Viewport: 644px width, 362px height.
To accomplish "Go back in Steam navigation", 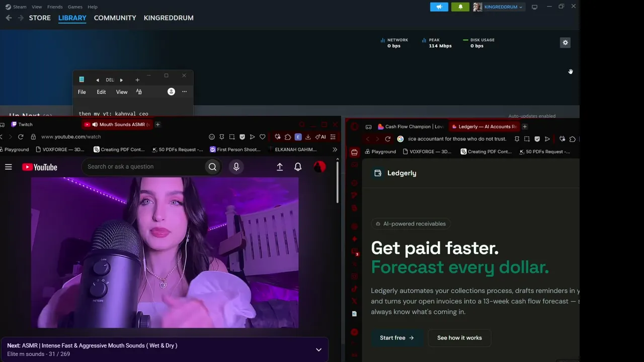I will [x=9, y=18].
